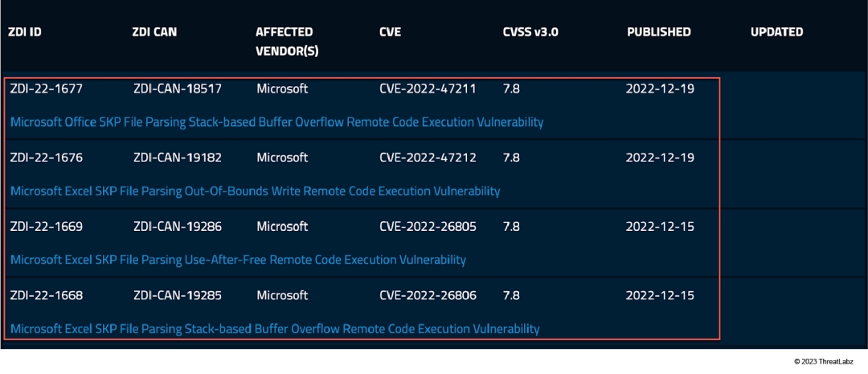The image size is (868, 374).
Task: Click the UPDATED column header
Action: (776, 32)
